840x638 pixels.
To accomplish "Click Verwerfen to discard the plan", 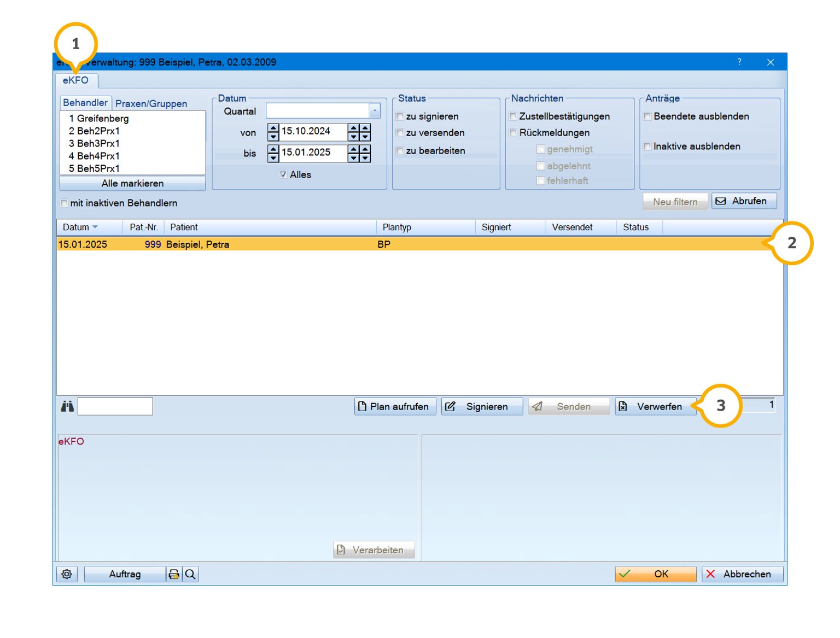I will 655,406.
